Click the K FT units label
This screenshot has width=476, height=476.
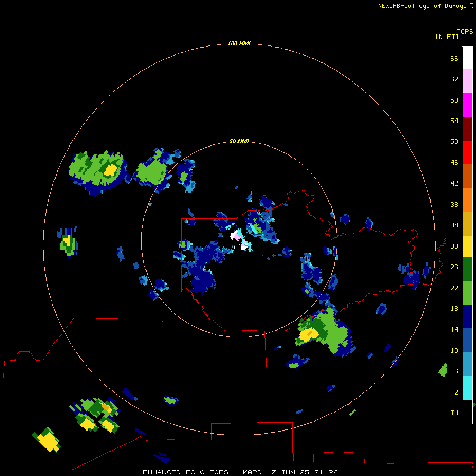(447, 36)
